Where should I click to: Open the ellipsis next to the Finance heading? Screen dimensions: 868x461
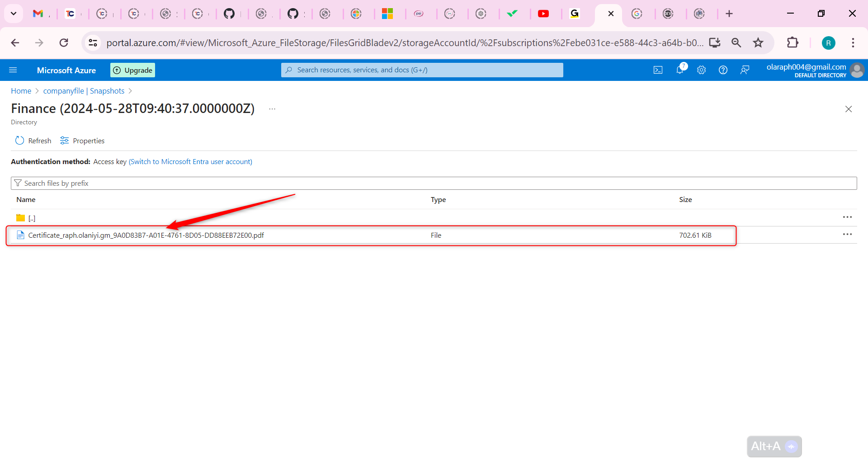coord(272,108)
